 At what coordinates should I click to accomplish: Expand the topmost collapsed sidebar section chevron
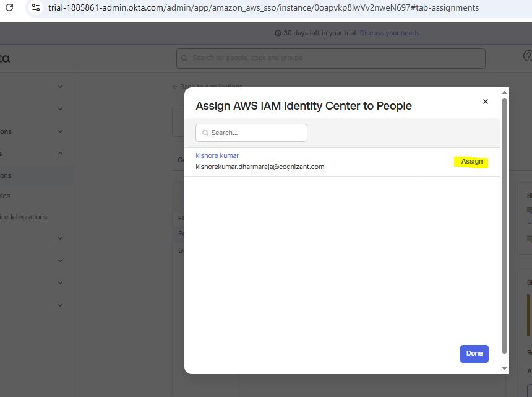point(60,87)
